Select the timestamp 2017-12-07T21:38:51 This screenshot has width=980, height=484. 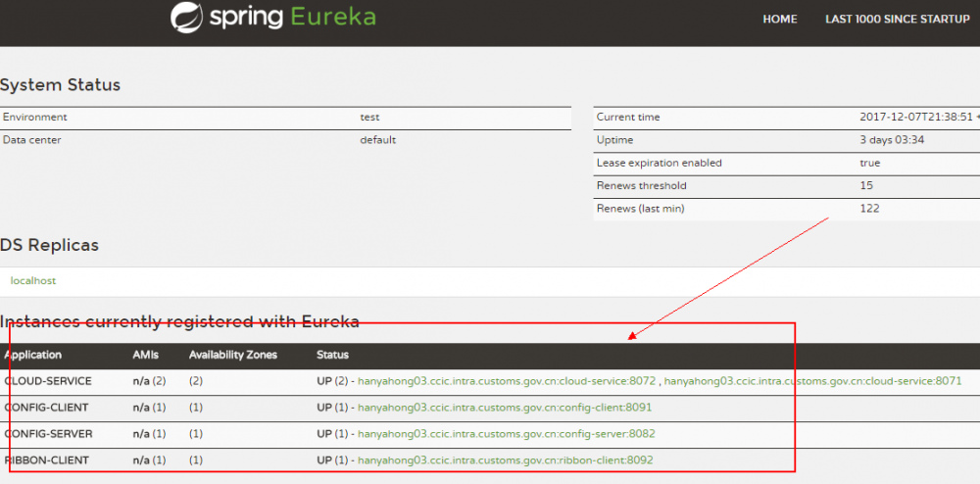coord(916,118)
